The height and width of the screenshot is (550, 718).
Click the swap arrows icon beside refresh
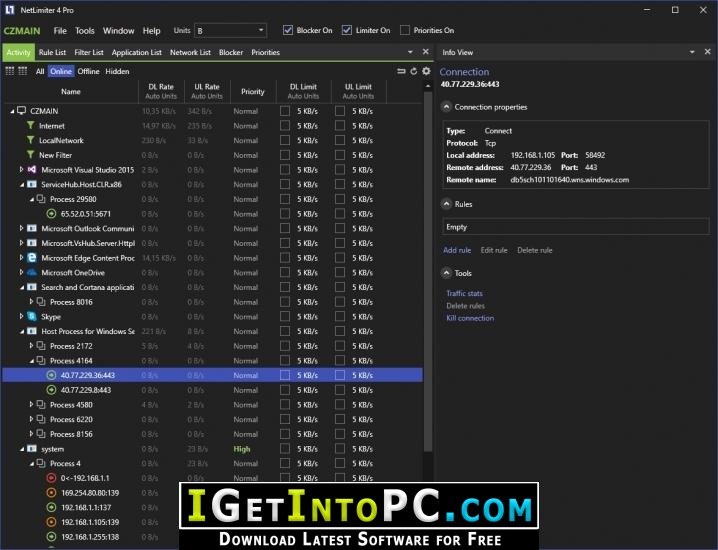tap(401, 71)
